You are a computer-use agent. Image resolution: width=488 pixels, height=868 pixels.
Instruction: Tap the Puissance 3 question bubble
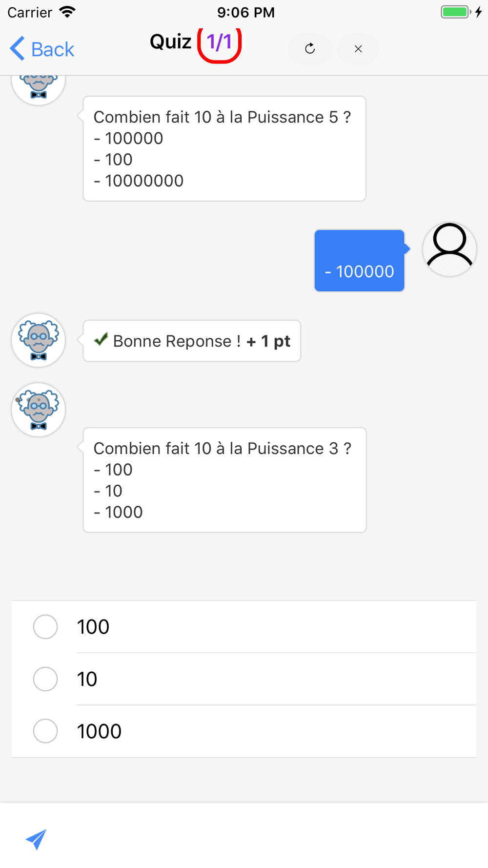(224, 480)
